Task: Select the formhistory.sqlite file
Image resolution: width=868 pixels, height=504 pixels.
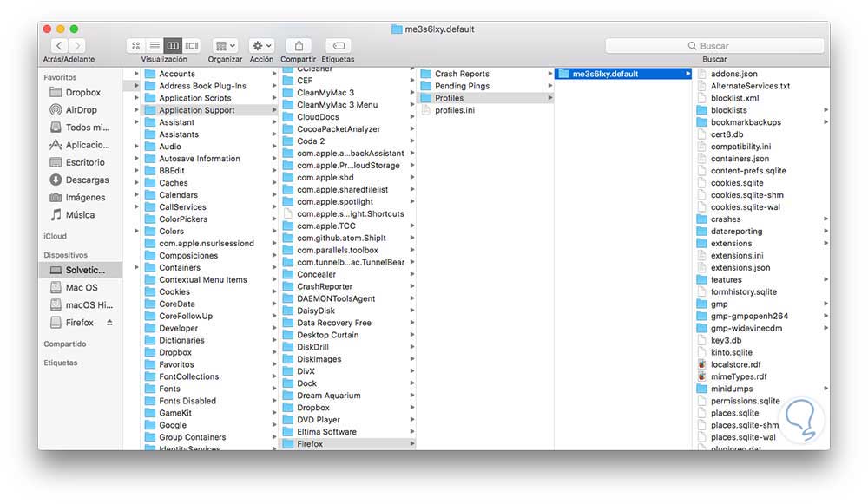Action: click(762, 291)
